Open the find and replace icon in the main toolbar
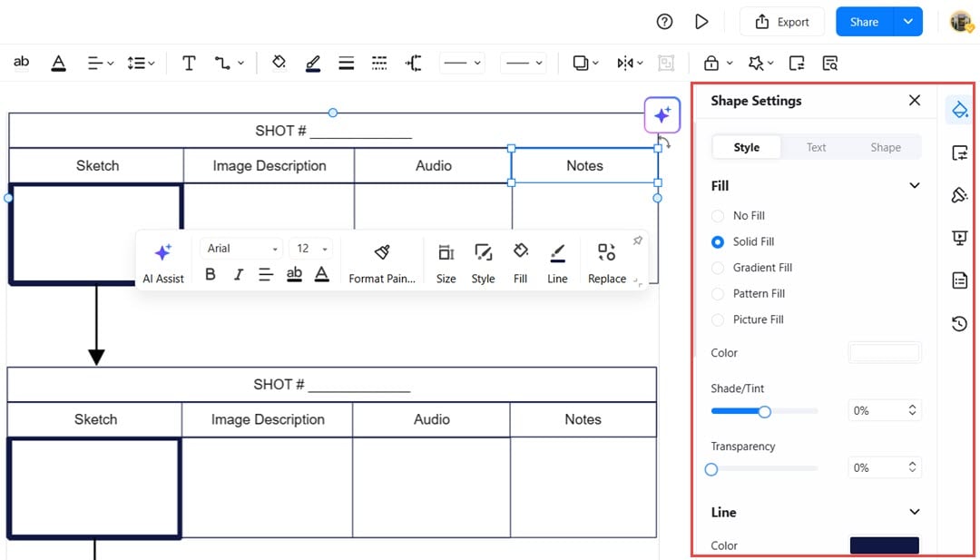980x560 pixels. coord(830,64)
